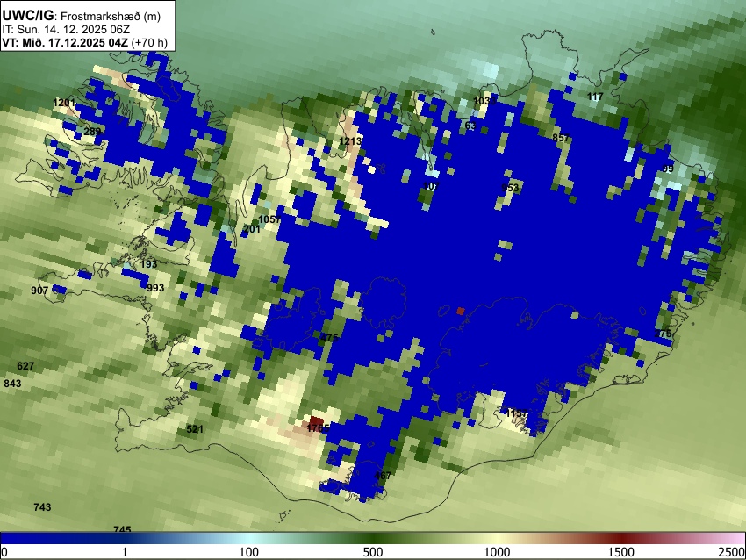The width and height of the screenshot is (746, 560).
Task: Click the map value '953'
Action: point(510,188)
